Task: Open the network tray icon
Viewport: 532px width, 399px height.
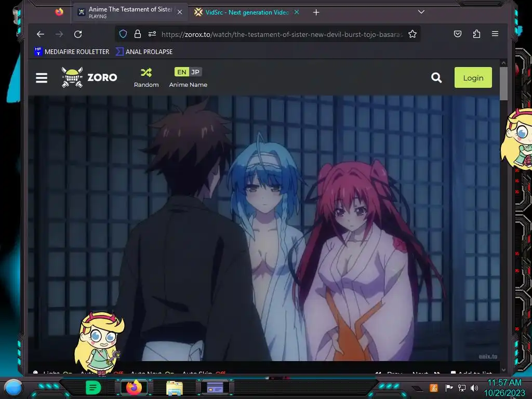Action: coord(461,388)
